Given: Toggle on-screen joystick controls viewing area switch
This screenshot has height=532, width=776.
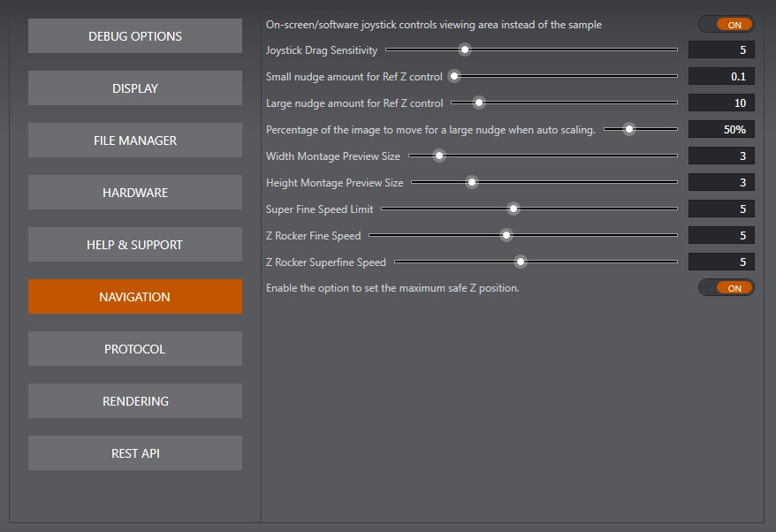Looking at the screenshot, I should [x=726, y=25].
